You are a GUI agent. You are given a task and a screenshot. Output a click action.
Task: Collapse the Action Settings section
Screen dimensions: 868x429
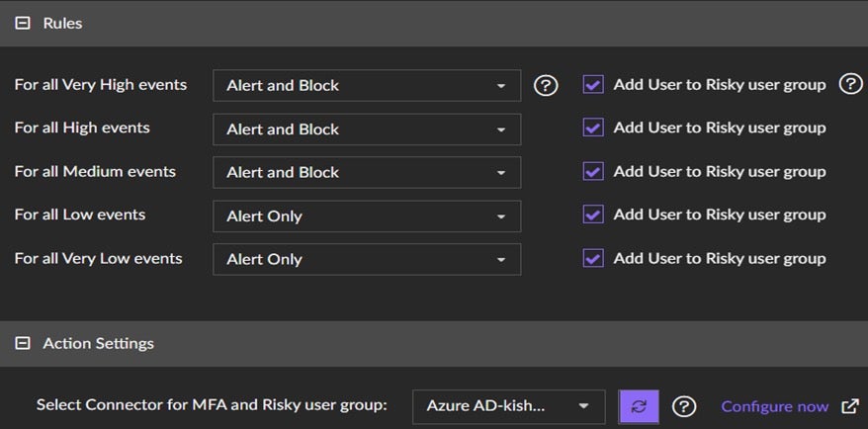tap(23, 344)
